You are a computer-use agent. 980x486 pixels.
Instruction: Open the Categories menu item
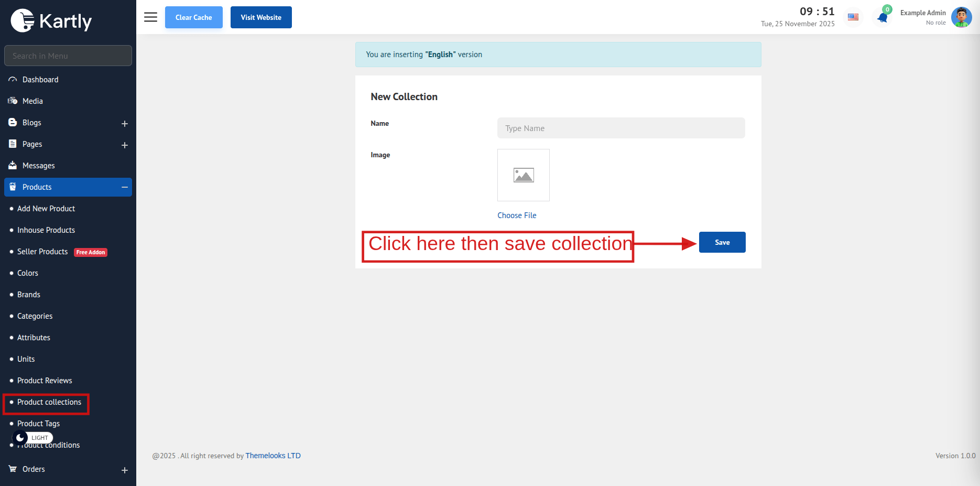35,316
